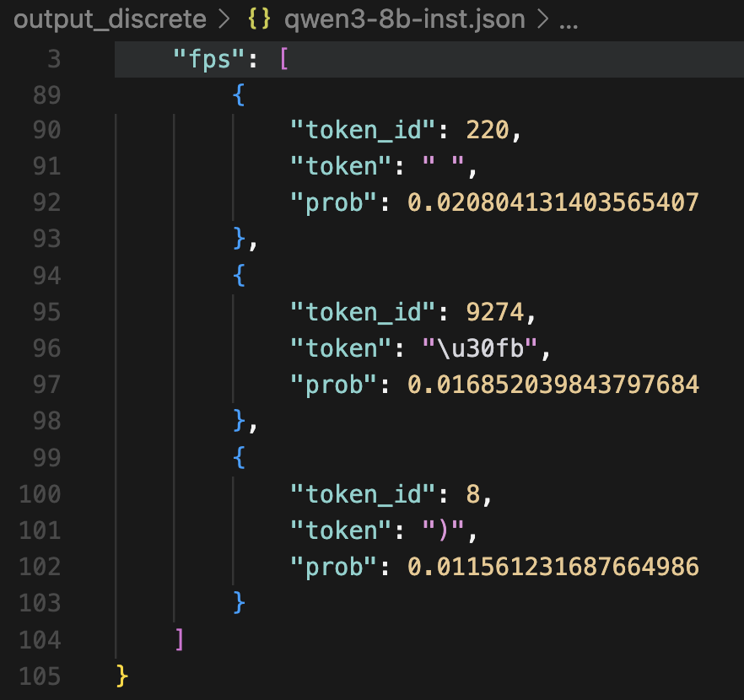
Task: Click the JSON braces file icon in breadcrumb
Action: 259,19
